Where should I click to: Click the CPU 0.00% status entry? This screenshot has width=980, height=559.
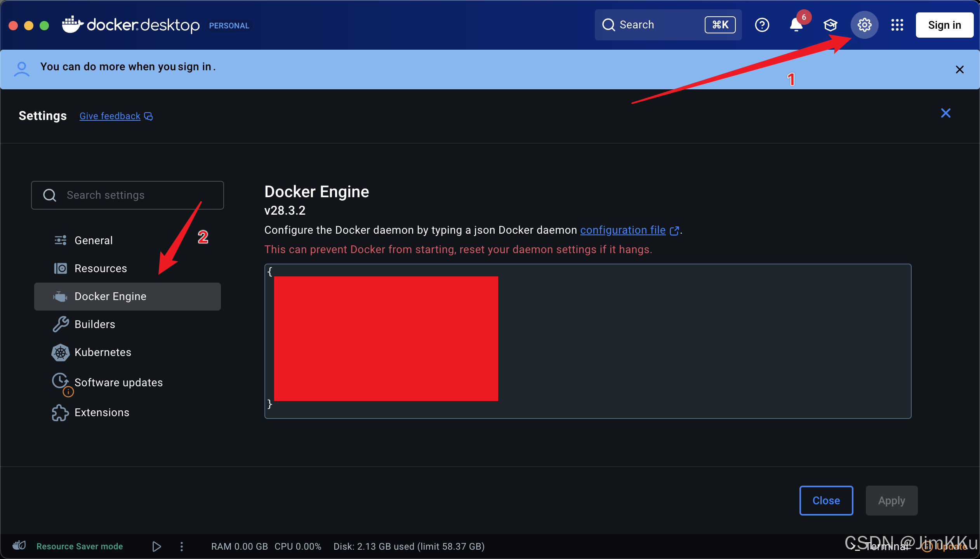[x=298, y=547]
